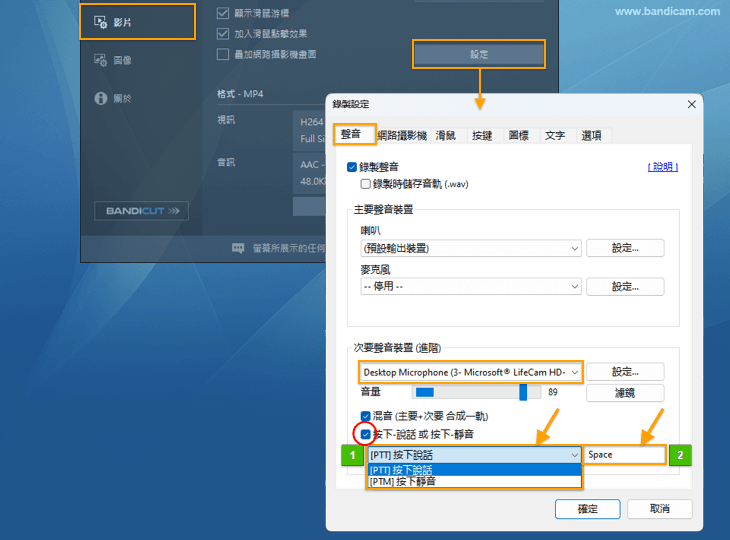Viewport: 730px width, 540px height.
Task: Click the speech bubble icon in Bandicam footer
Action: point(238,248)
